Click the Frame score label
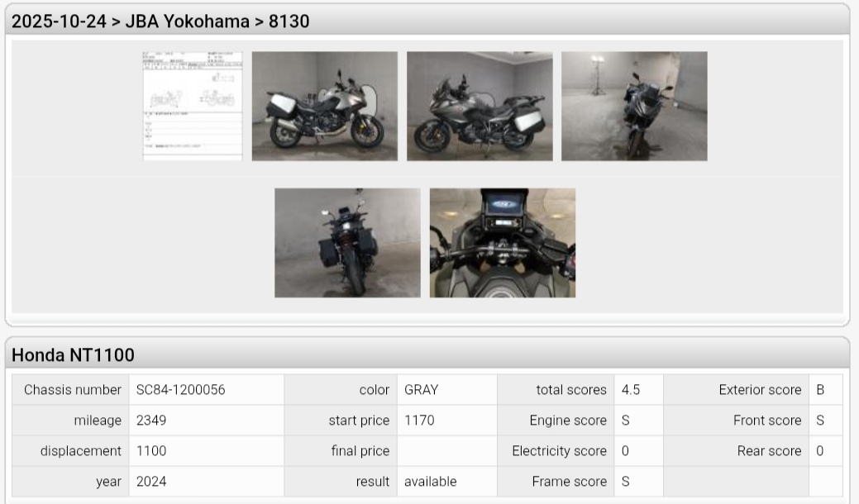The height and width of the screenshot is (504, 859). click(569, 482)
